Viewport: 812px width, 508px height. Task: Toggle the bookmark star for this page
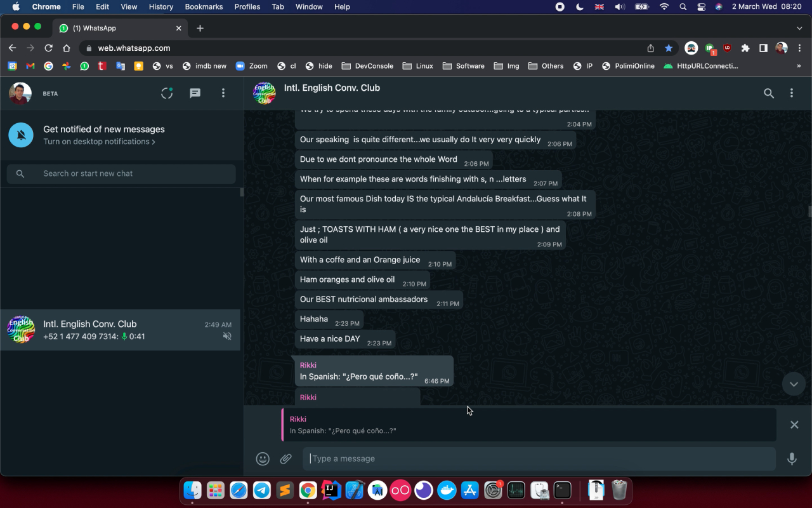[x=669, y=48]
